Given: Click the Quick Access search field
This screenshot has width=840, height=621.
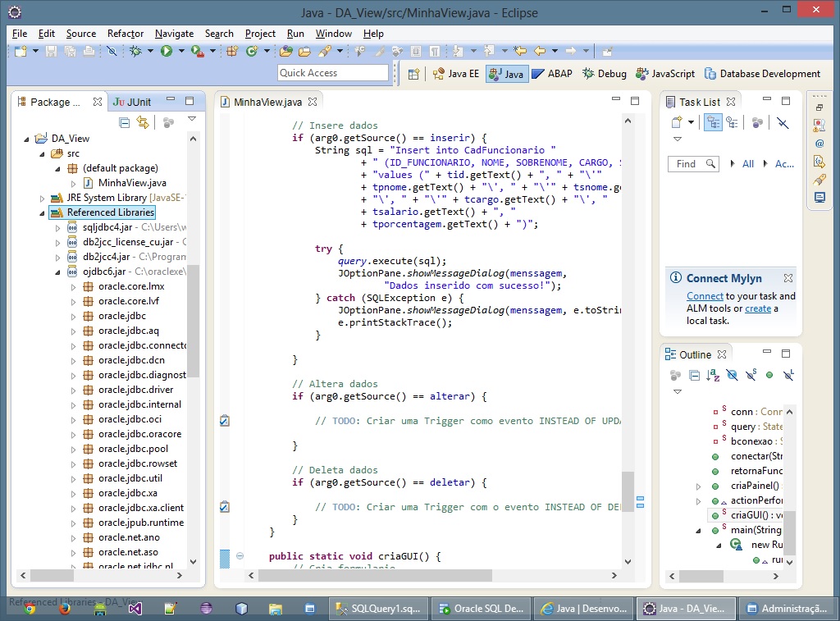Looking at the screenshot, I should 332,73.
